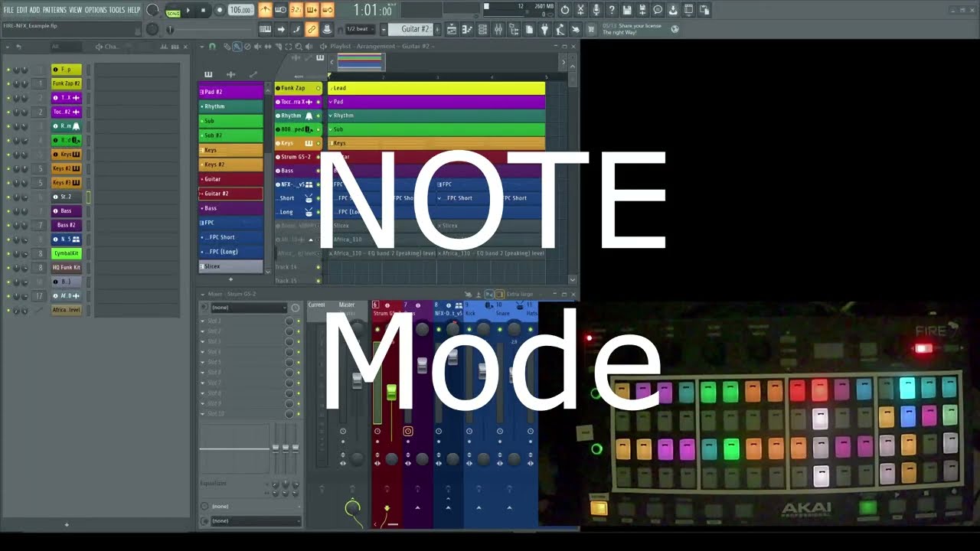980x551 pixels.
Task: Open mixer output (none) dropdown at bottom
Action: pyautogui.click(x=255, y=521)
